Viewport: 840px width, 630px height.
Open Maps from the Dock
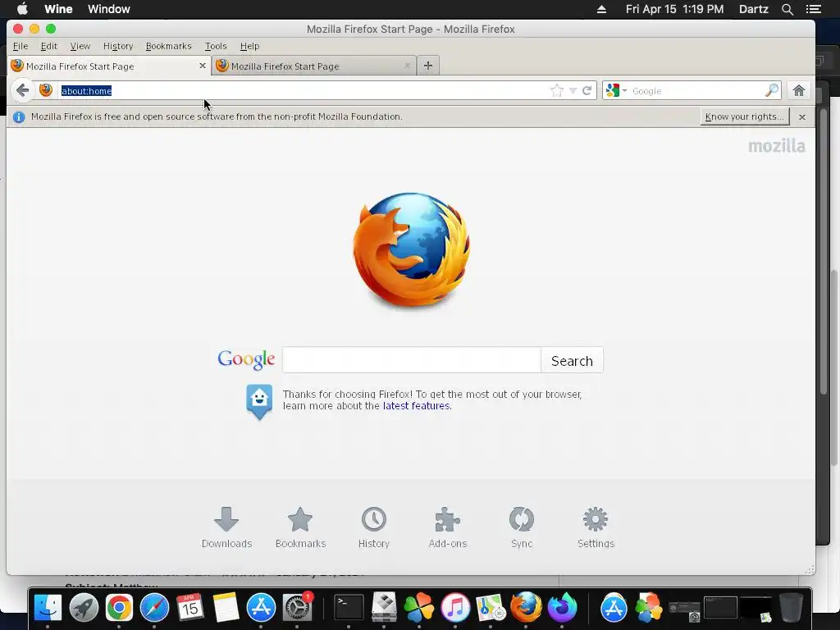[x=491, y=608]
